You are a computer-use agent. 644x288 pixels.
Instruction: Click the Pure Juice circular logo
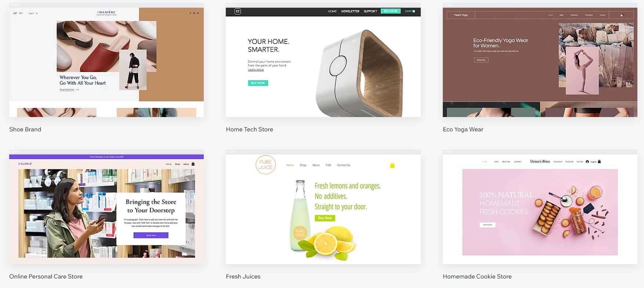click(265, 165)
